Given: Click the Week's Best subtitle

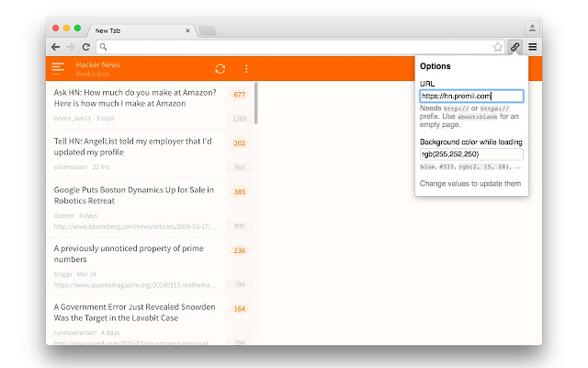Looking at the screenshot, I should [92, 74].
